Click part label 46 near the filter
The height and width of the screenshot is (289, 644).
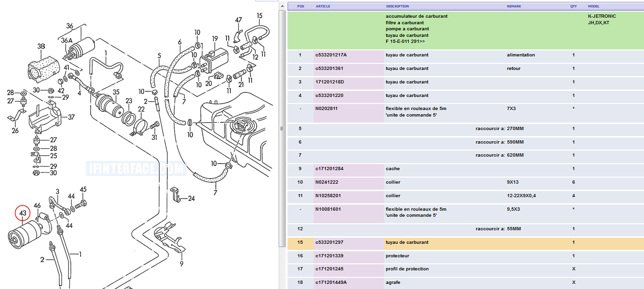click(37, 206)
